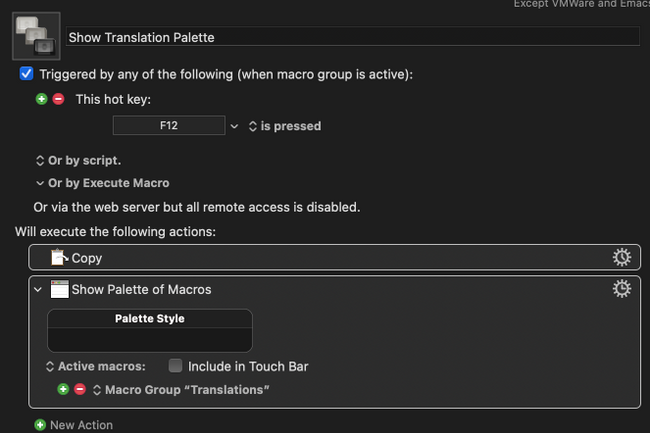Viewport: 650px width, 433px height.
Task: Click the macro name field "Show Translation Palette"
Action: coord(352,37)
